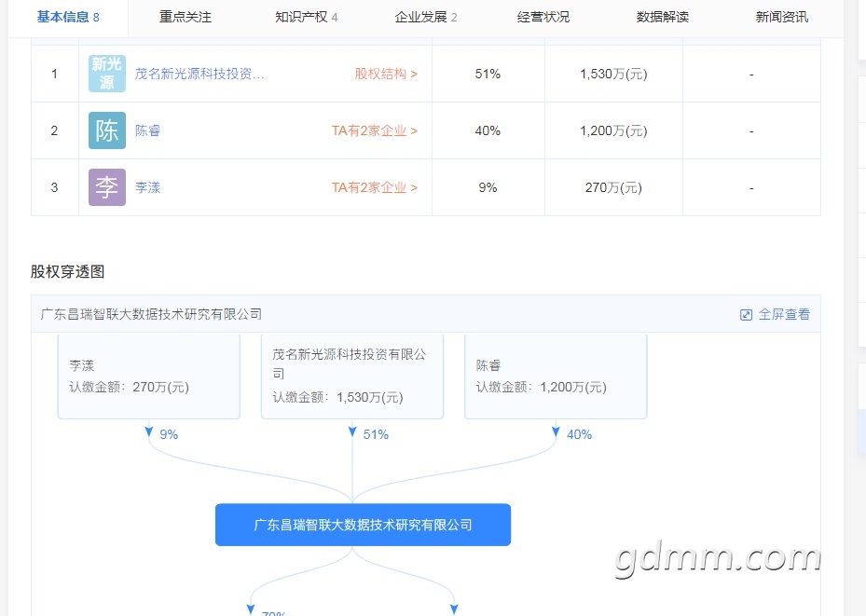Open the 重点关注 tab
The width and height of the screenshot is (866, 616).
(x=186, y=17)
